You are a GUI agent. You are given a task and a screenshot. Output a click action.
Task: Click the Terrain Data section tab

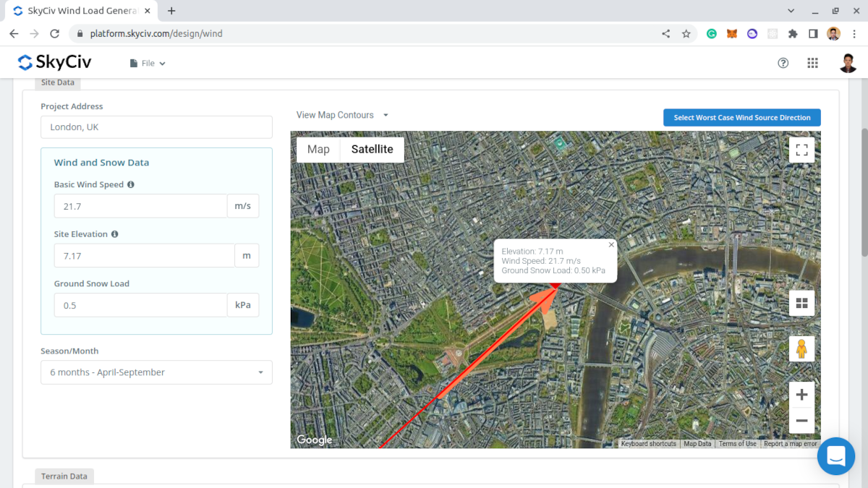(64, 476)
